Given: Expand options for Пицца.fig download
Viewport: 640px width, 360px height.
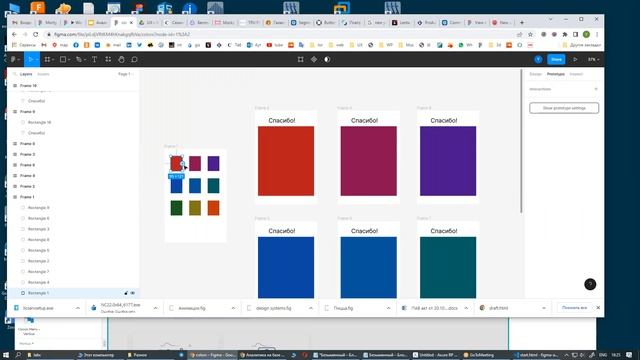Looking at the screenshot, I should [388, 308].
